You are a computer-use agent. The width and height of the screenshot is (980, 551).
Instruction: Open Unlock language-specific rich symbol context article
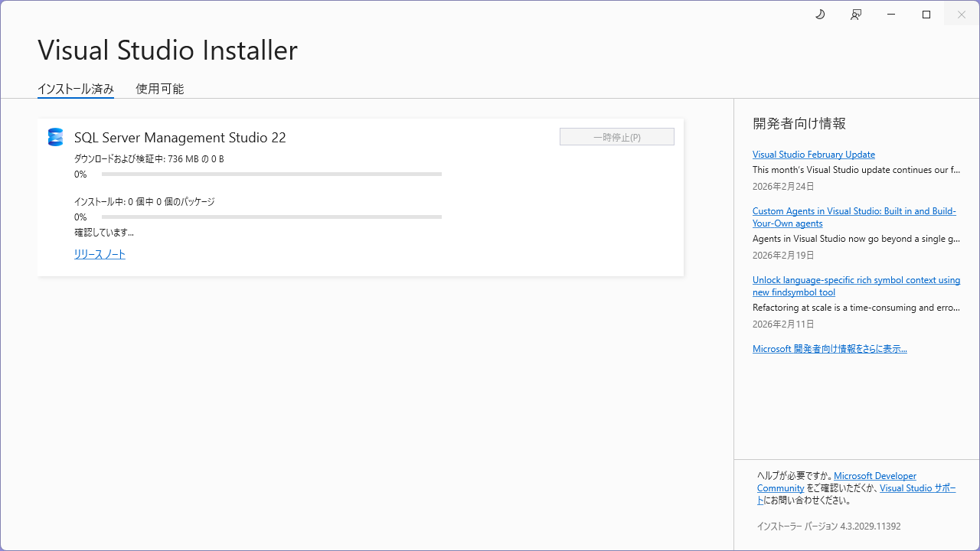855,280
